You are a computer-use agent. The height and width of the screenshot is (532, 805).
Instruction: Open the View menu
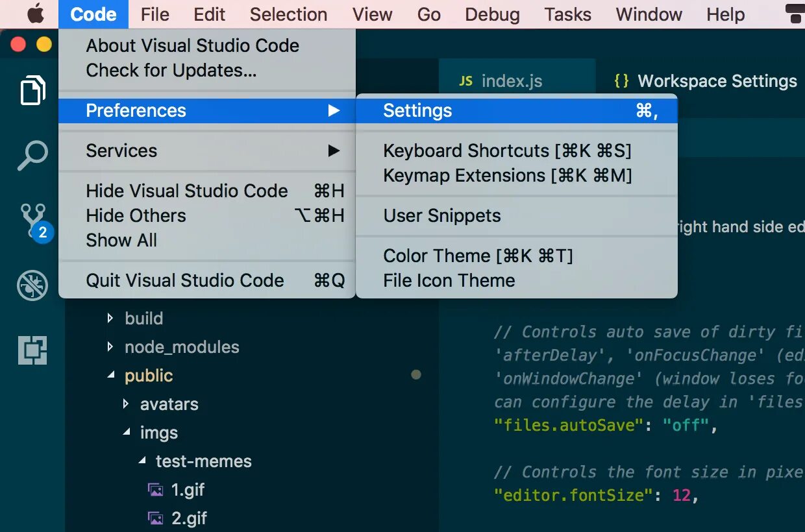point(373,14)
